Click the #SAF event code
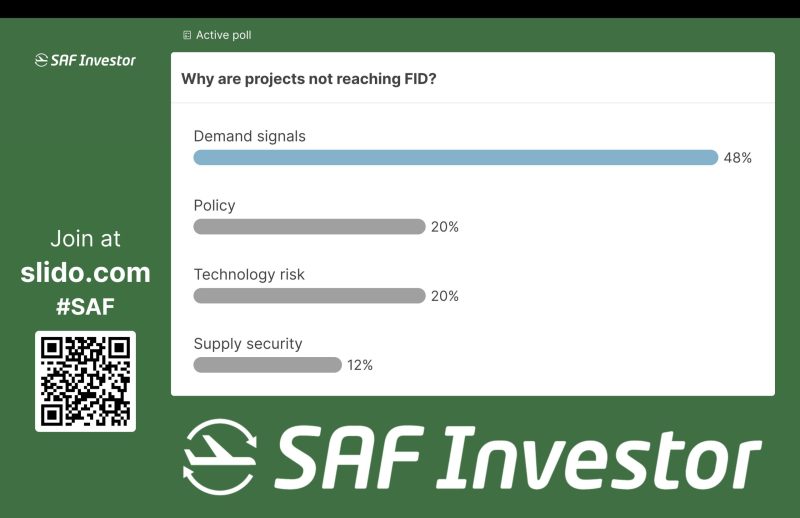 click(85, 307)
